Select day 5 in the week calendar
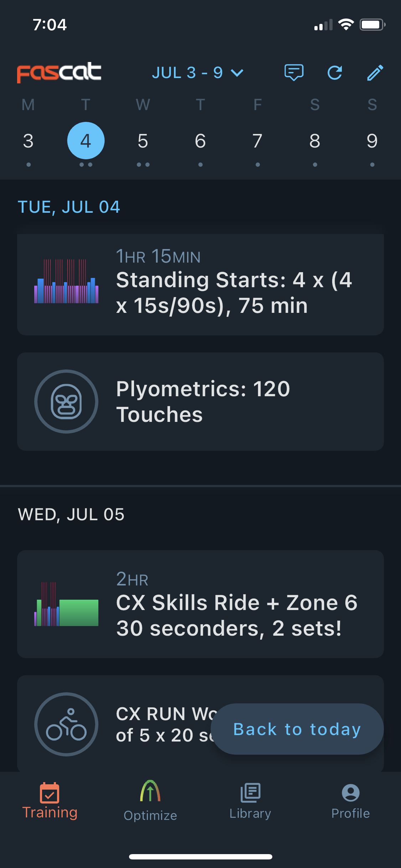Image resolution: width=401 pixels, height=868 pixels. click(x=143, y=141)
